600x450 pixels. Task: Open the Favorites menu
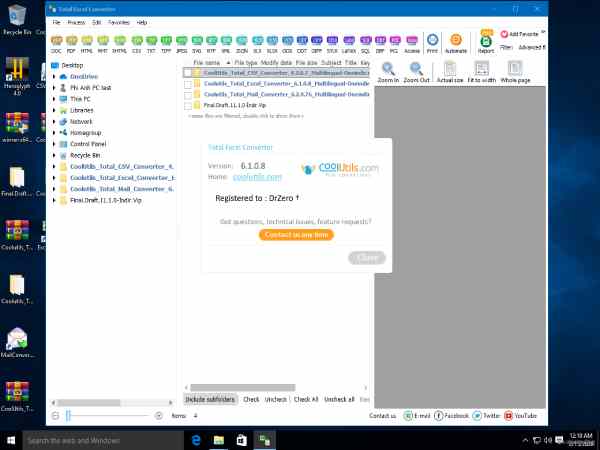click(119, 23)
